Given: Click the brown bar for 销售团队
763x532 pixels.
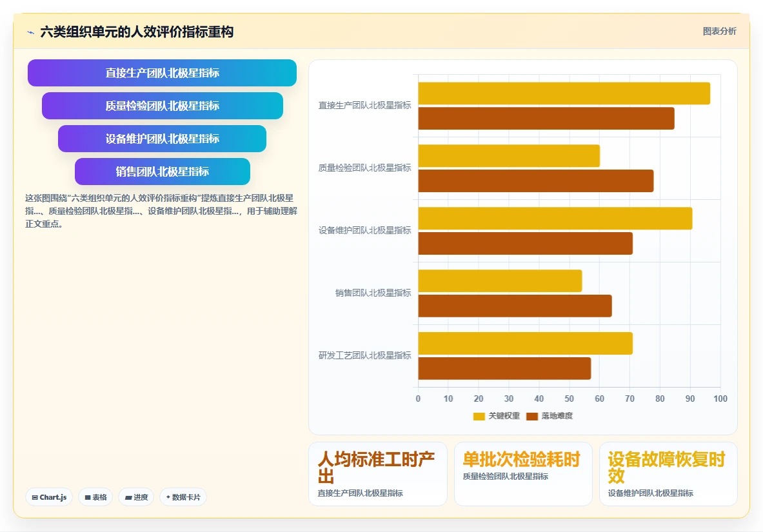Looking at the screenshot, I should click(x=515, y=306).
